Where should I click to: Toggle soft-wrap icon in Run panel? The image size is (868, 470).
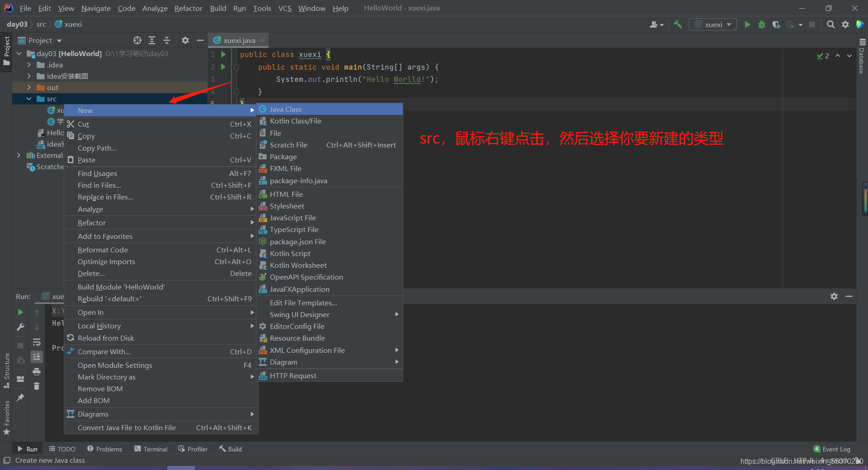pyautogui.click(x=37, y=342)
